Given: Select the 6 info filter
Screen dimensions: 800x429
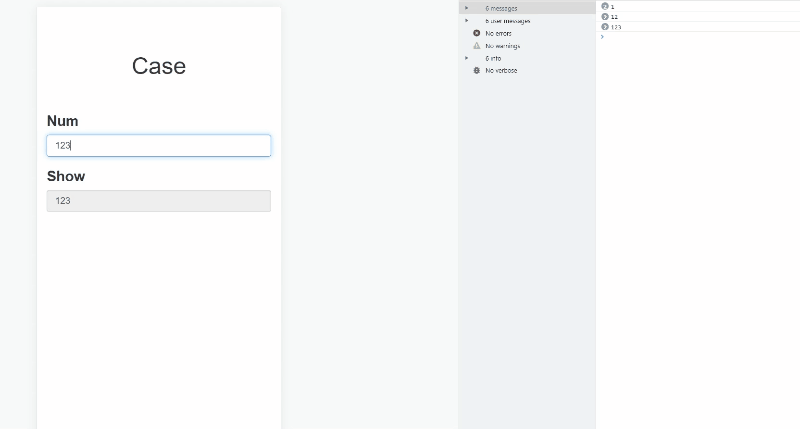Looking at the screenshot, I should click(493, 58).
